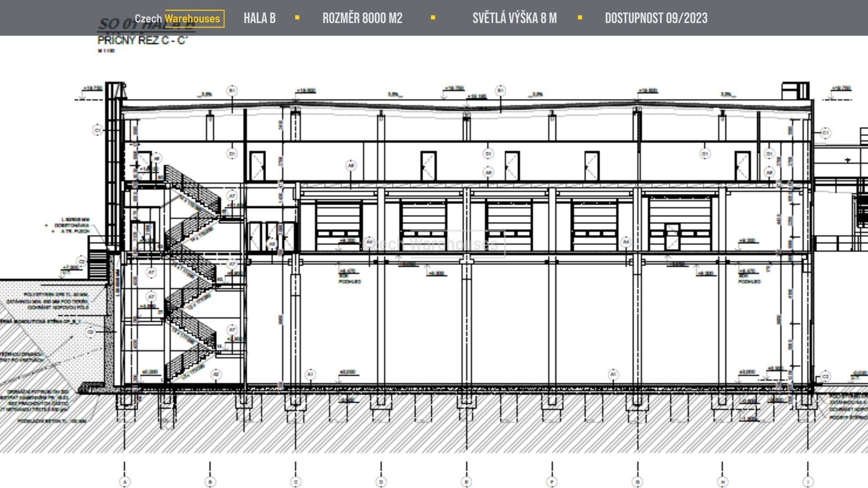The width and height of the screenshot is (868, 488).
Task: Click grid axis marker I at bottom
Action: (808, 482)
